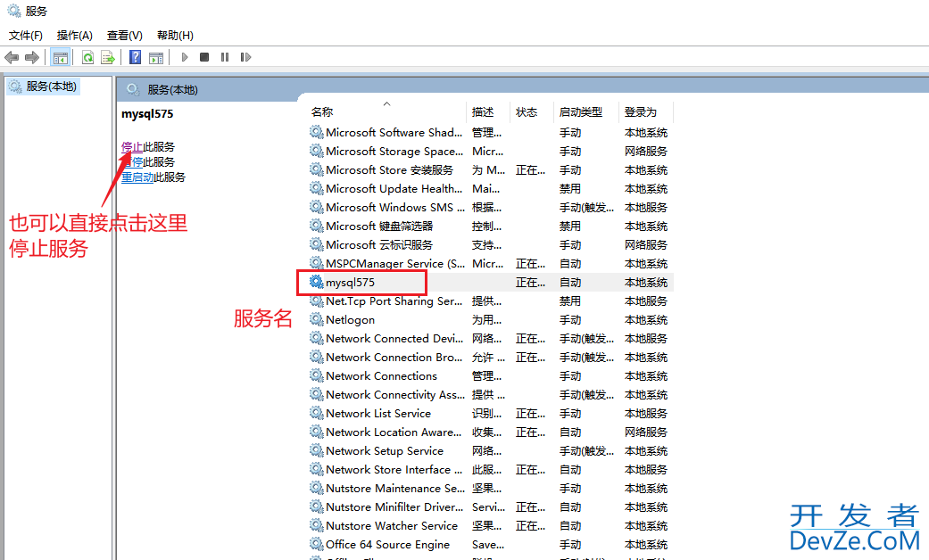Viewport: 929px width, 560px height.
Task: Select the Net.Tcp Port Sharing service
Action: coord(491,301)
